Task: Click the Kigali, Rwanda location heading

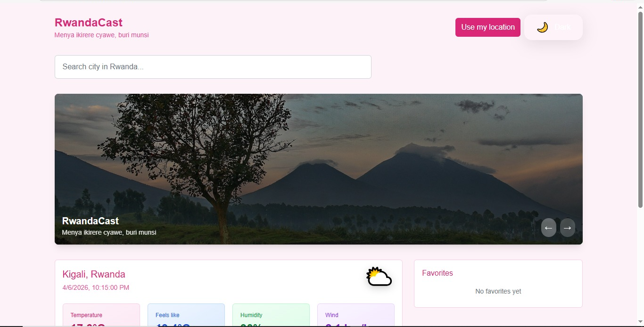Action: click(94, 274)
